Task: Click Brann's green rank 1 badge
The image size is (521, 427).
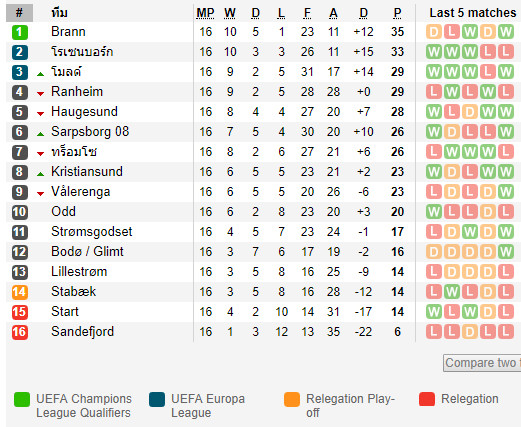Action: tap(20, 32)
